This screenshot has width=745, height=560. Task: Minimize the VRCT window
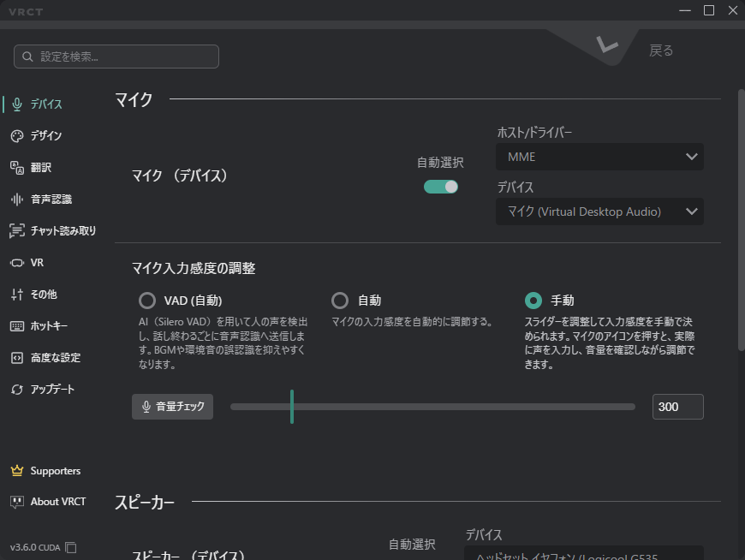[685, 10]
